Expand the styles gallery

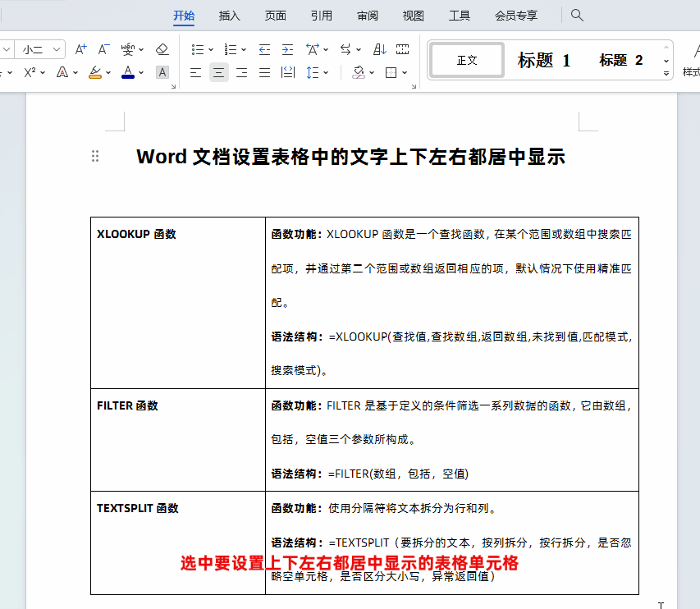click(666, 73)
